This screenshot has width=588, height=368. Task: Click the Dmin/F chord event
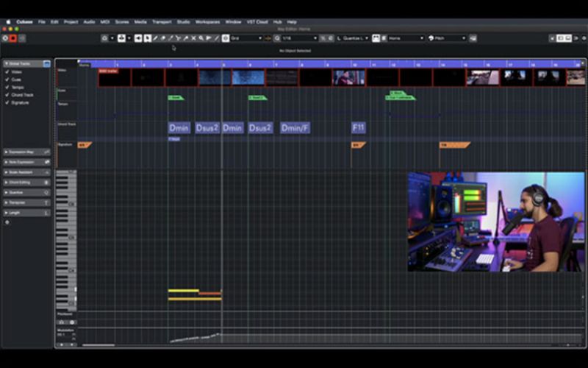[x=295, y=128]
